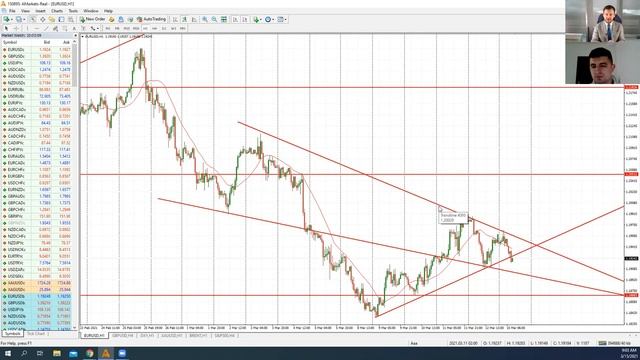
Task: Open the Terminal panel icon
Action: click(61, 19)
